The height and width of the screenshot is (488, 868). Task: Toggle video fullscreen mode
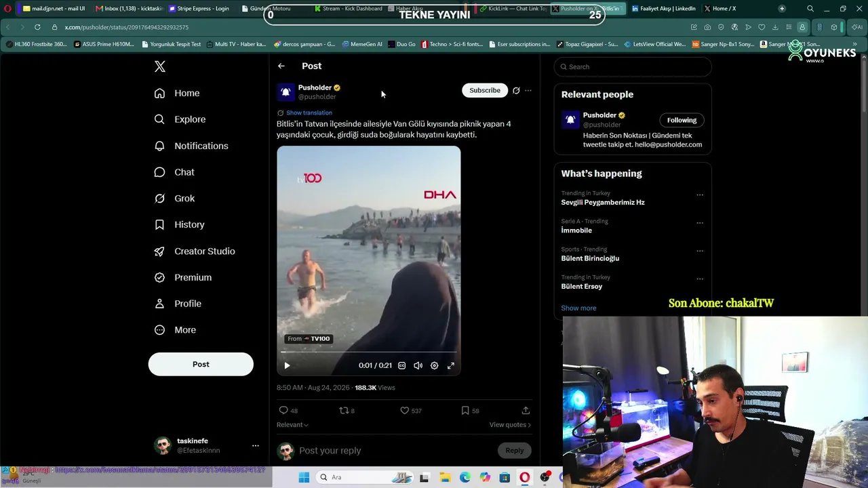450,365
